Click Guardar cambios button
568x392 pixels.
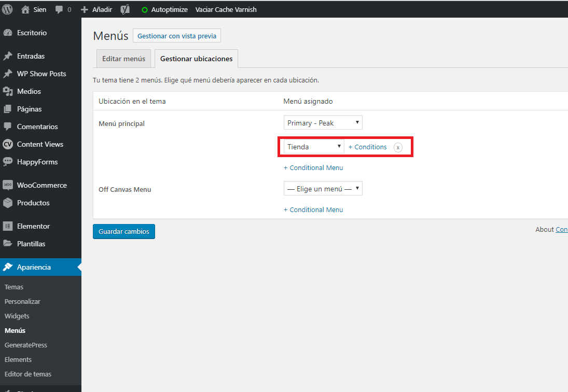[124, 231]
